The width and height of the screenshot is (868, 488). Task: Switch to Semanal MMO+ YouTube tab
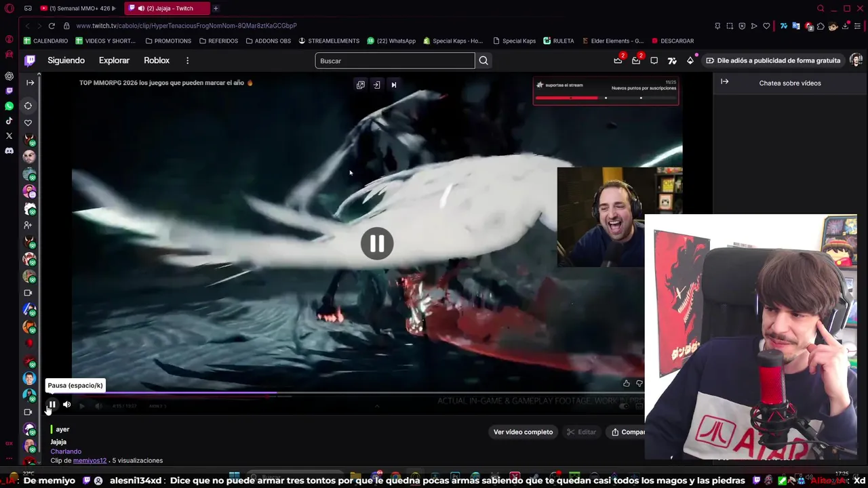(x=78, y=8)
